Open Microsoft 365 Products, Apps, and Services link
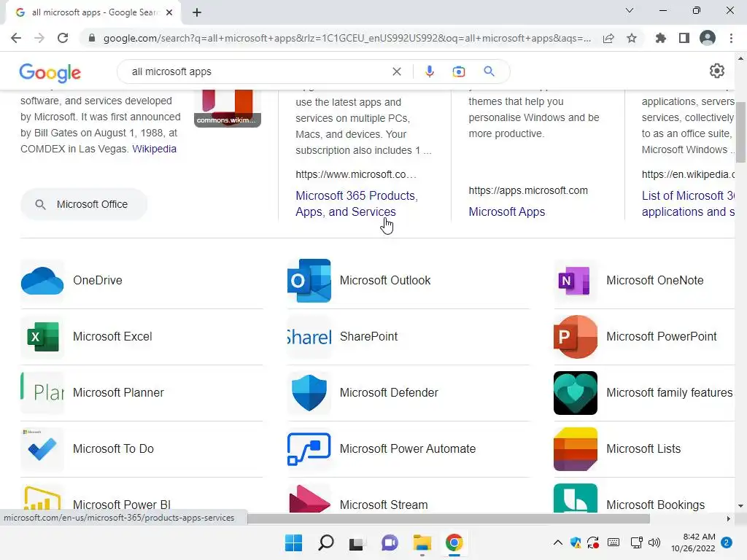 [x=357, y=204]
